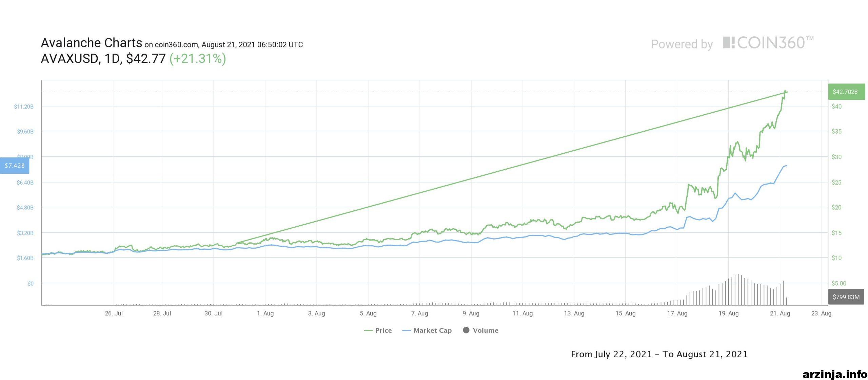Click the $799.83M volume tag
Image resolution: width=868 pixels, height=380 pixels.
(x=846, y=297)
